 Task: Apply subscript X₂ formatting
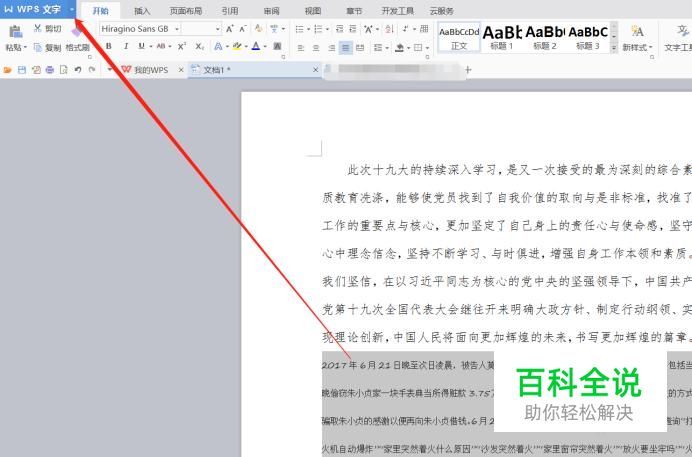point(199,46)
